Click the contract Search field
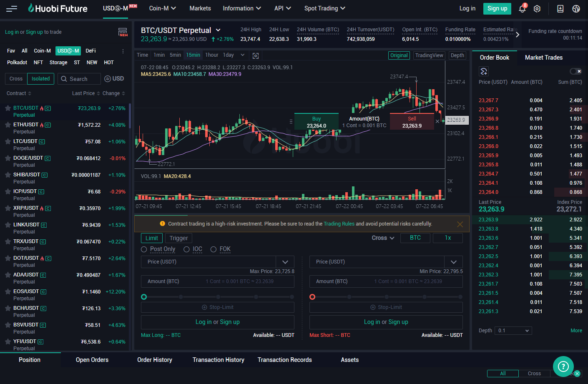This screenshot has height=384, width=588. click(x=79, y=79)
